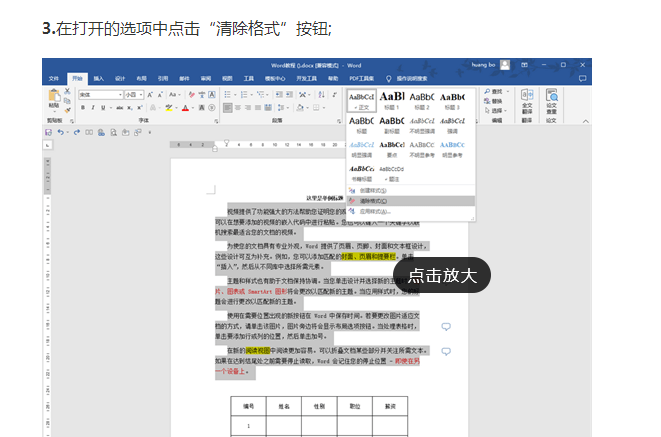This screenshot has width=661, height=437.
Task: Click the phonetic guide icon
Action: pyautogui.click(x=202, y=95)
